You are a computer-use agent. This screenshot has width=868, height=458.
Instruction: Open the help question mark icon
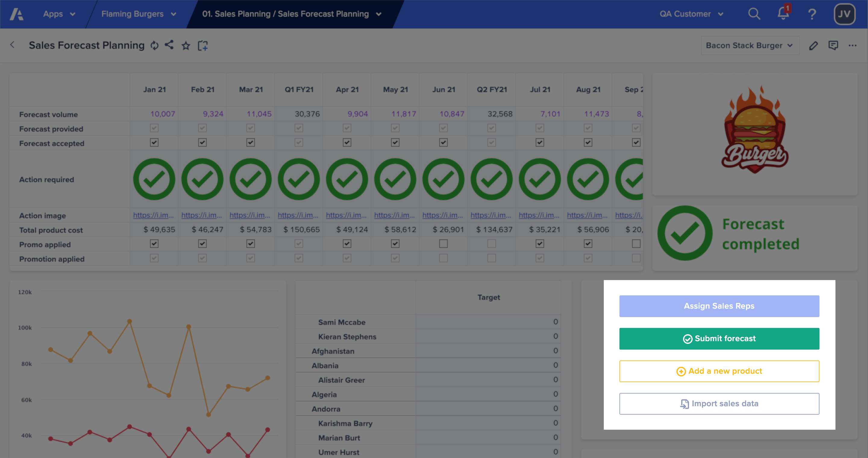pyautogui.click(x=812, y=14)
